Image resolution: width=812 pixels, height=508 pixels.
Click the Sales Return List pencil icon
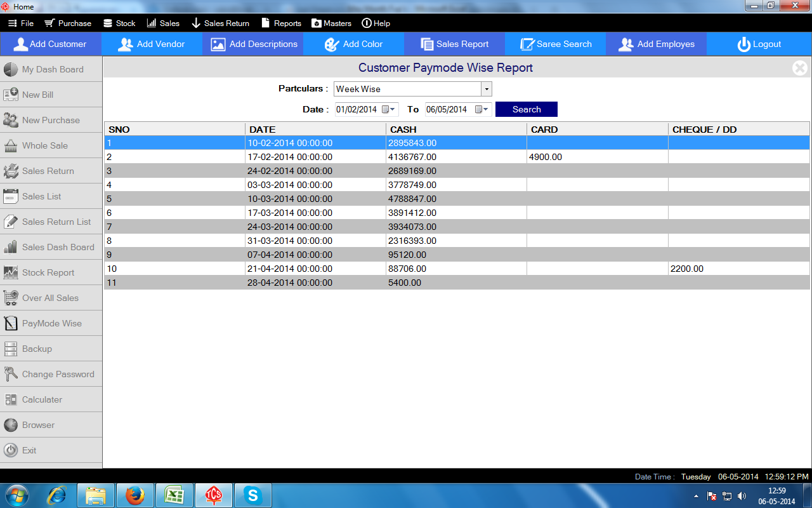click(11, 222)
